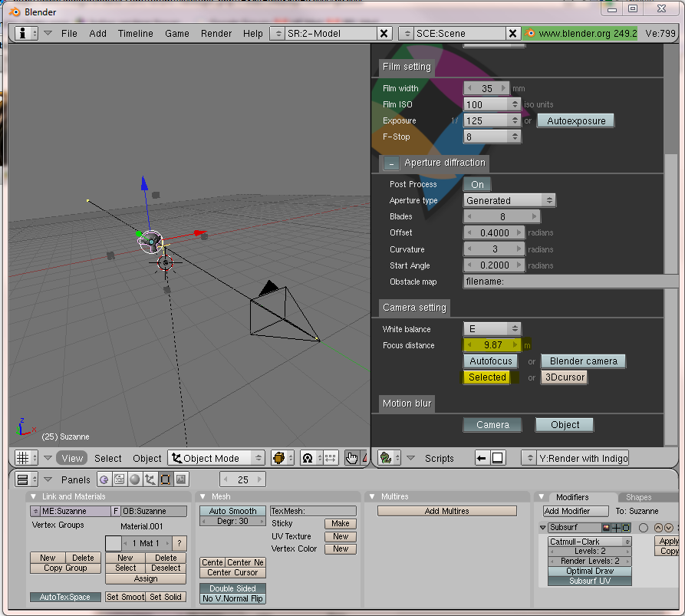This screenshot has width=685, height=616.
Task: Switch to the Shapes tab
Action: (639, 497)
